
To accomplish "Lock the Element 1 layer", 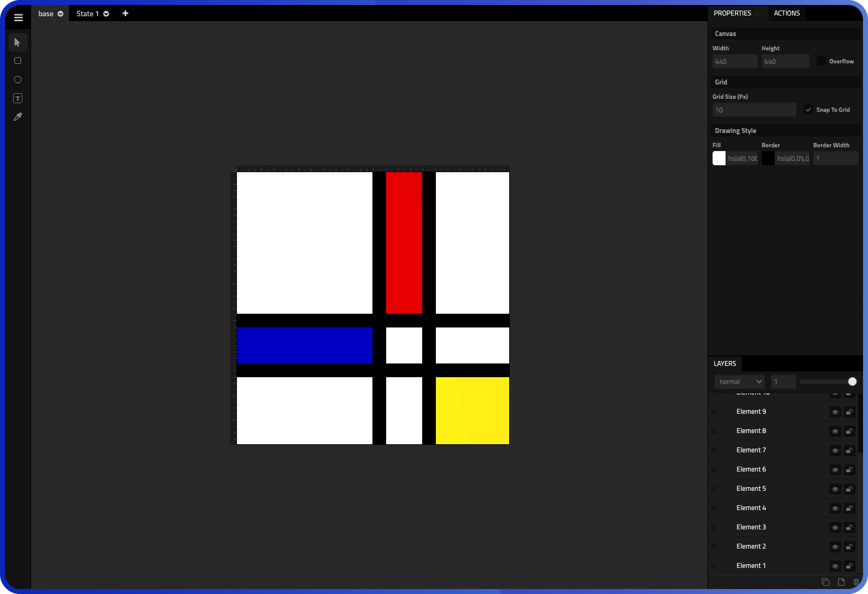I will coord(849,566).
